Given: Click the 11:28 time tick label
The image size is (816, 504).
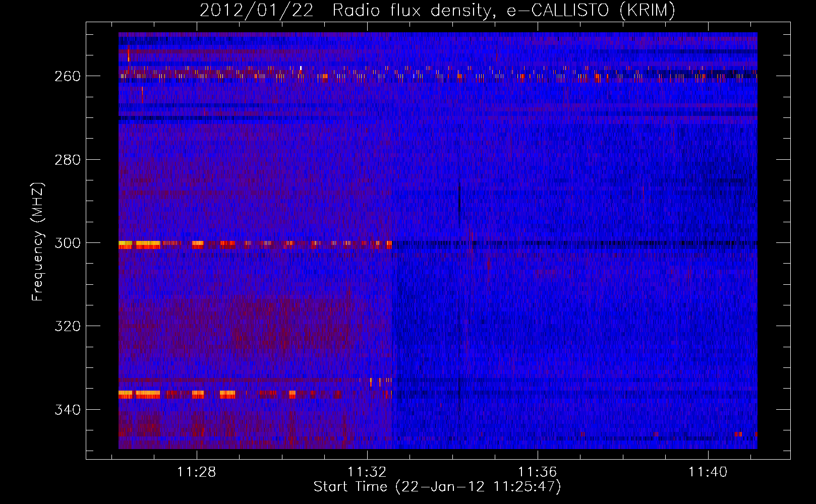Looking at the screenshot, I should [x=196, y=472].
